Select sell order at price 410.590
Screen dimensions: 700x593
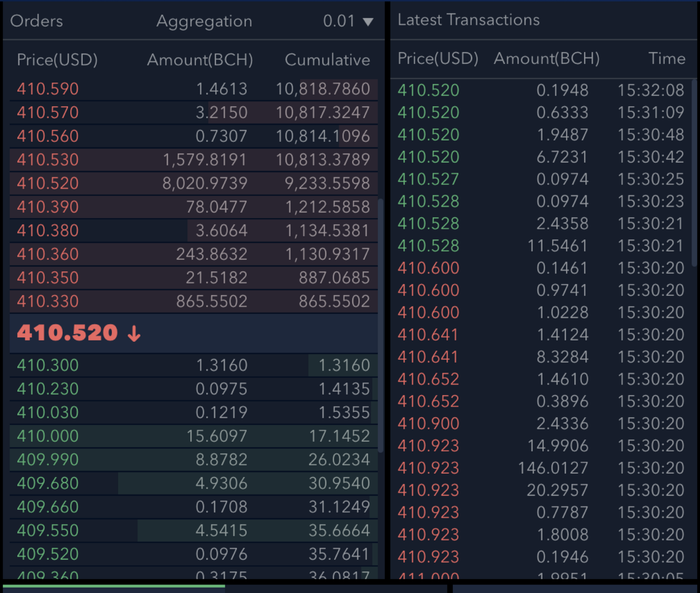click(x=193, y=89)
